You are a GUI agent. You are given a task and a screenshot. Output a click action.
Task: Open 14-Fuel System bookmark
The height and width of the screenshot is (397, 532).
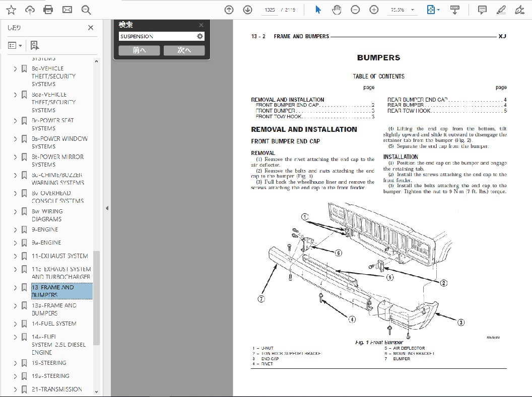click(x=54, y=324)
